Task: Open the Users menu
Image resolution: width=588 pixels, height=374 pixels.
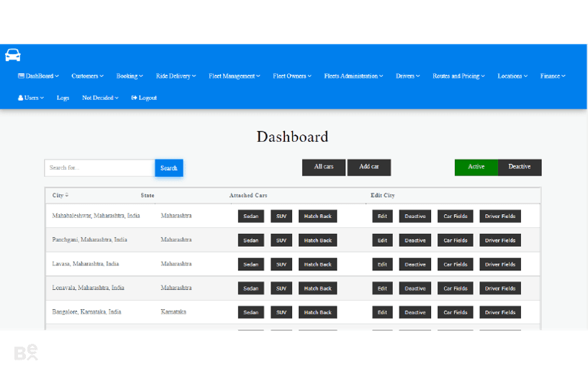Action: 31,98
